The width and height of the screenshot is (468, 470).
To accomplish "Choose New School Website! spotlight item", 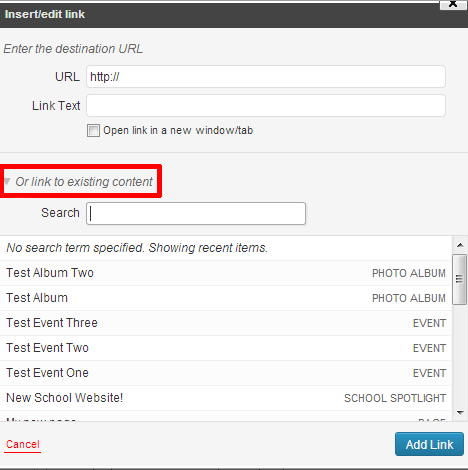I will point(226,398).
